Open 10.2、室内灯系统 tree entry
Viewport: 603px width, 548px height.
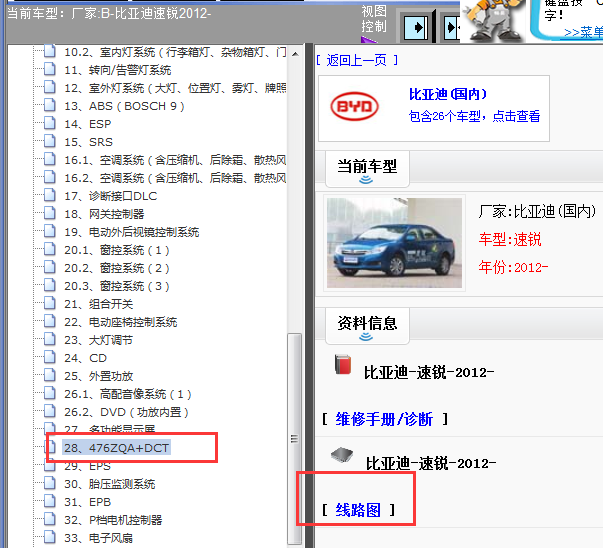(175, 52)
